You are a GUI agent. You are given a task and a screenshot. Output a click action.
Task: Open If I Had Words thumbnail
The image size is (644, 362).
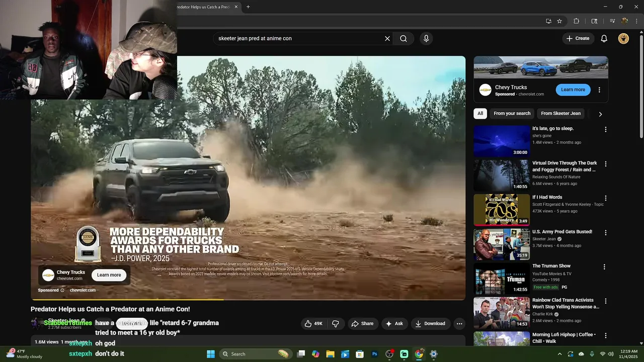click(x=501, y=210)
